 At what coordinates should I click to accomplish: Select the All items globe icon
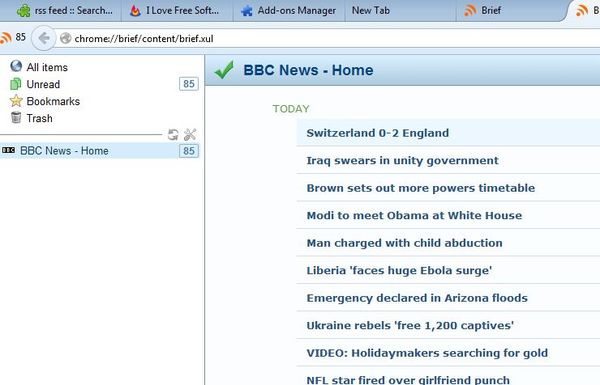pyautogui.click(x=16, y=66)
